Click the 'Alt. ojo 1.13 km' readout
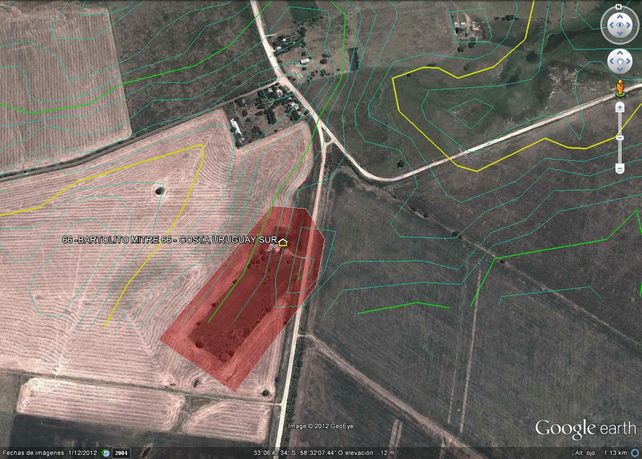Image resolution: width=642 pixels, height=459 pixels. click(601, 452)
